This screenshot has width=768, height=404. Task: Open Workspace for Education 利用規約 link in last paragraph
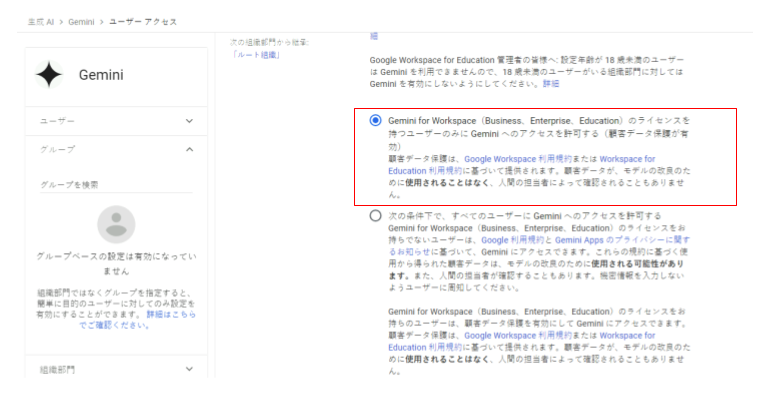coord(522,341)
